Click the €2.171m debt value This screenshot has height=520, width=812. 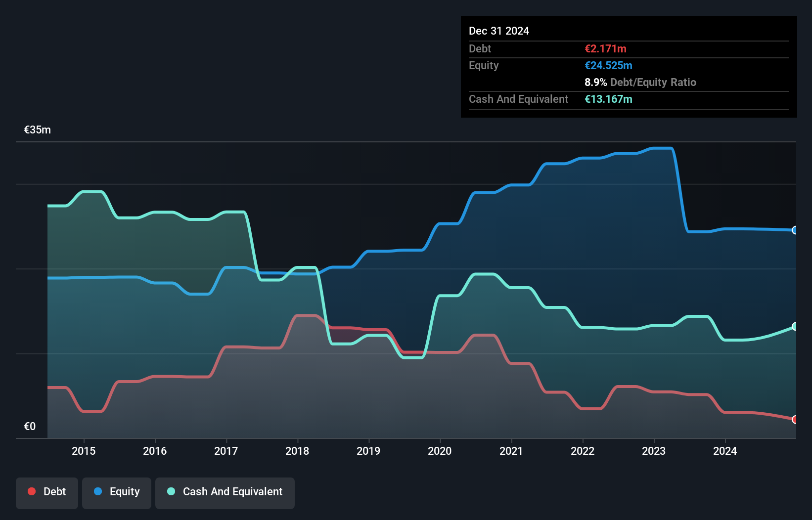click(x=605, y=48)
